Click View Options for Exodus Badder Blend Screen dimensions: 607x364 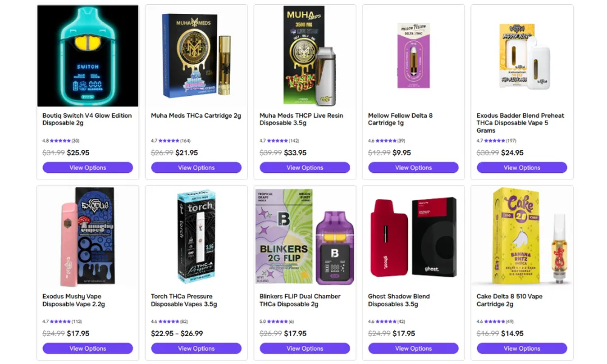coord(522,167)
